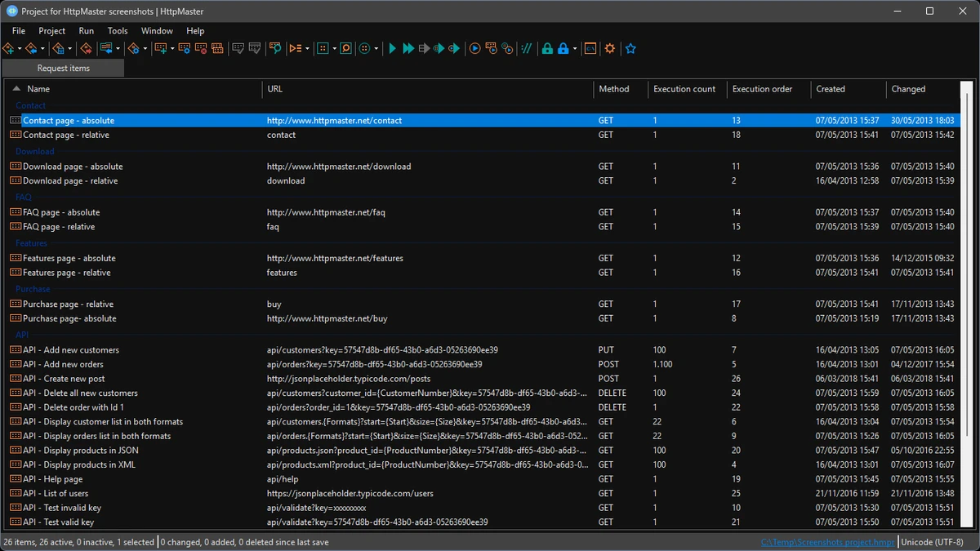Open dropdown arrow next to blue padlock
Viewport: 980px width, 551px height.
(575, 49)
